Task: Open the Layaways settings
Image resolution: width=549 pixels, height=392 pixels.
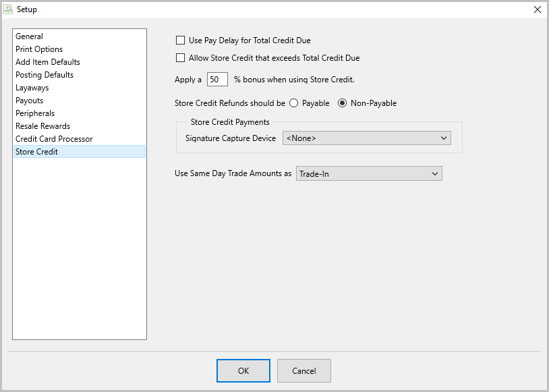Action: (80, 88)
